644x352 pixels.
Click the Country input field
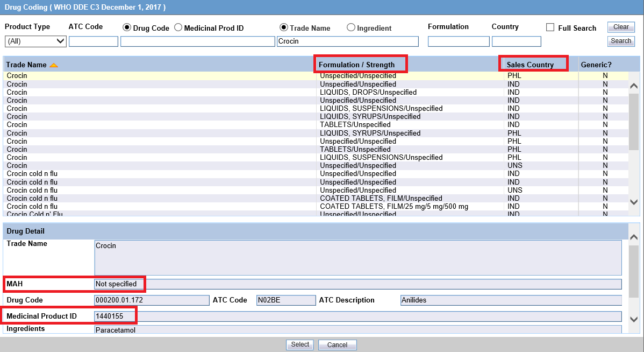click(x=516, y=41)
